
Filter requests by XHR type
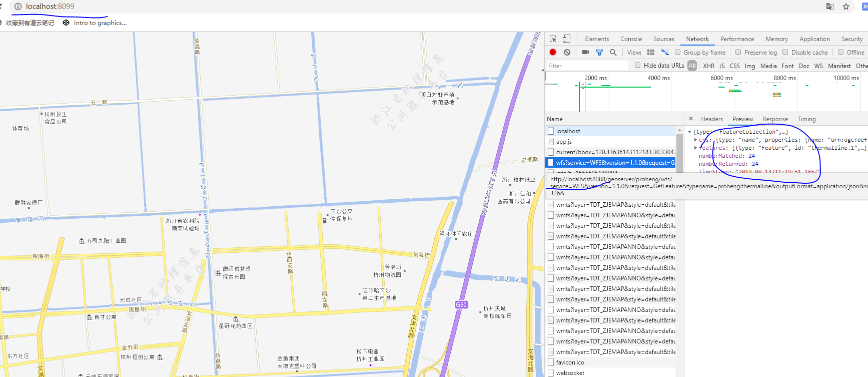click(708, 66)
